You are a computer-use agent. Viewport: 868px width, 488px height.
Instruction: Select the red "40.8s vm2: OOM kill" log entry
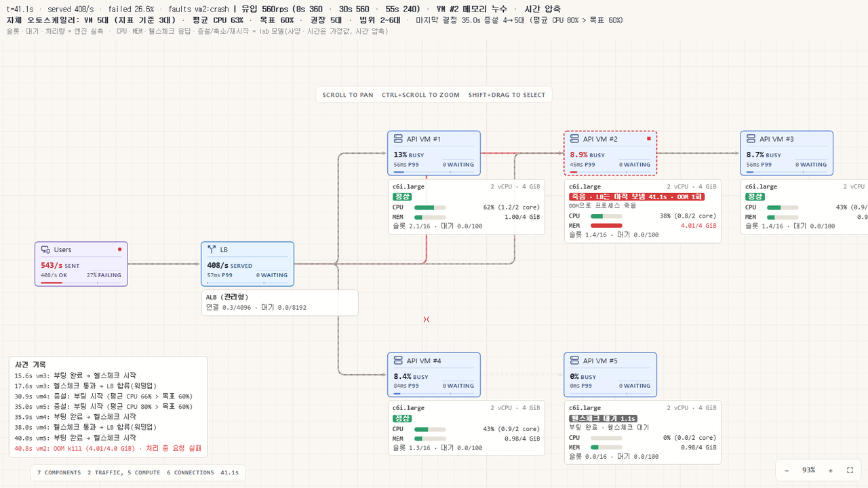tap(107, 448)
